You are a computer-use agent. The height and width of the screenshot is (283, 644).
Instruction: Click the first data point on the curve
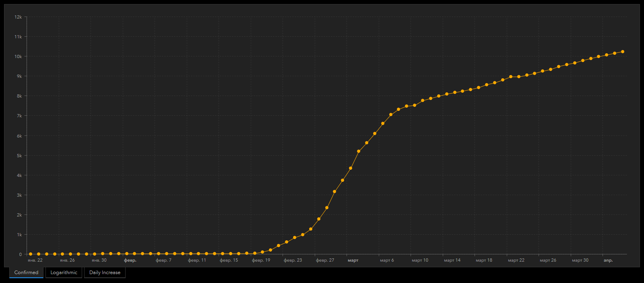click(31, 254)
